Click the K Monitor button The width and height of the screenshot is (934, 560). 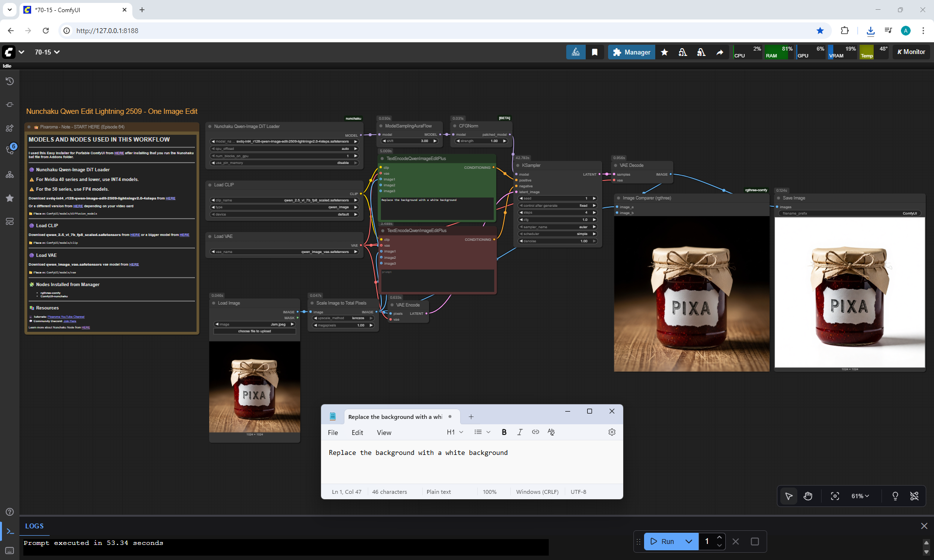click(x=911, y=52)
